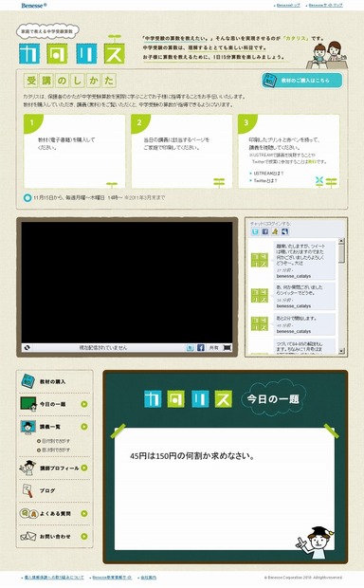Click the AIM login icon in chat panel

(x=275, y=231)
